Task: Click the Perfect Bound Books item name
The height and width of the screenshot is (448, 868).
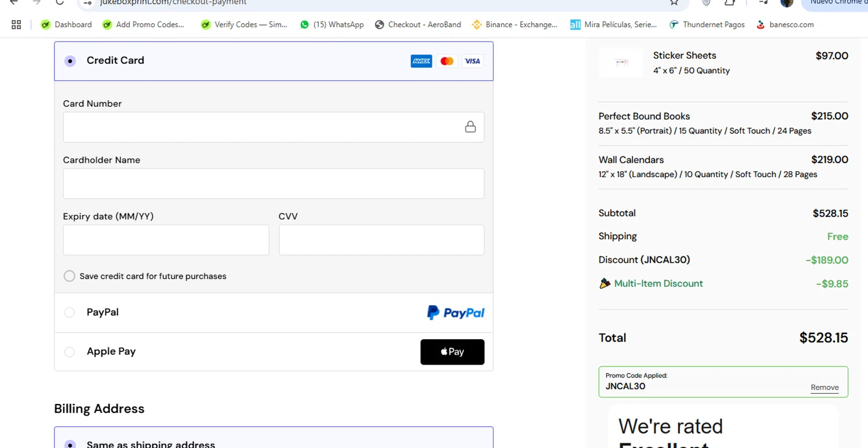Action: coord(644,116)
